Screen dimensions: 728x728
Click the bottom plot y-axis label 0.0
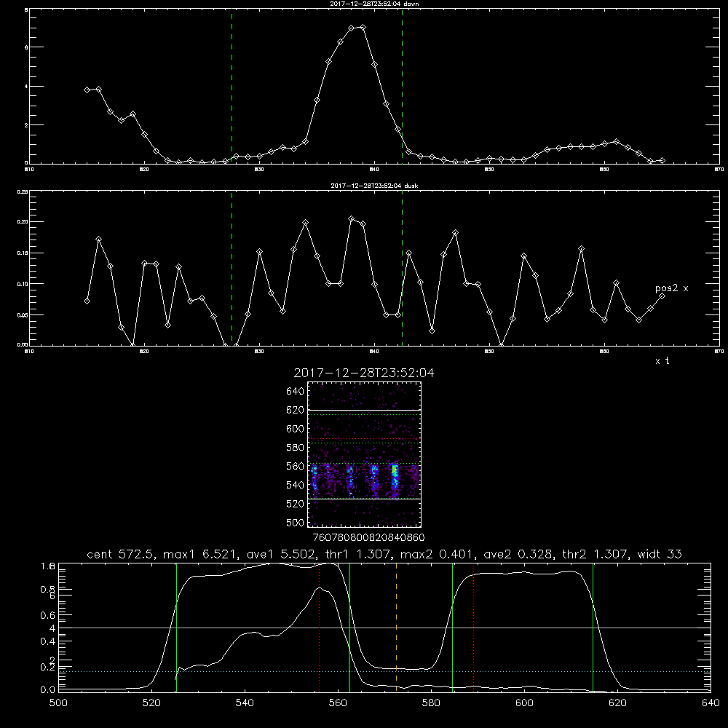(48, 689)
